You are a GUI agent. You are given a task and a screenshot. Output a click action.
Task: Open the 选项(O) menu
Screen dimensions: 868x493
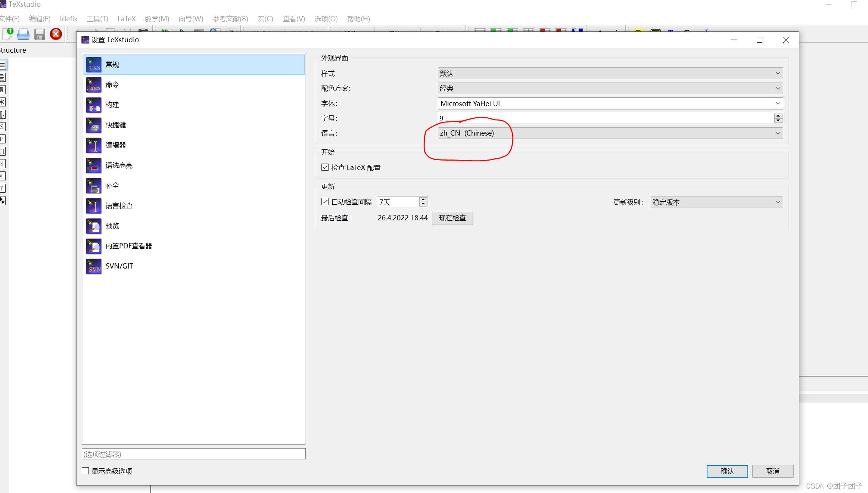[326, 19]
